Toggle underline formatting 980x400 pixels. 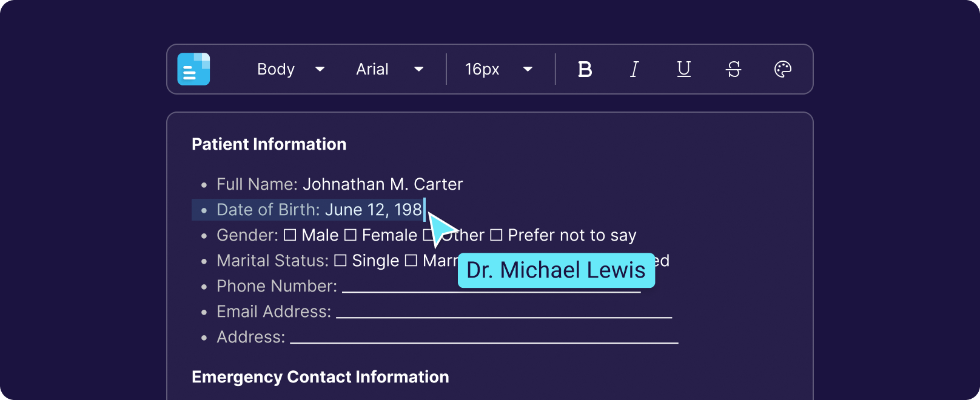tap(683, 69)
